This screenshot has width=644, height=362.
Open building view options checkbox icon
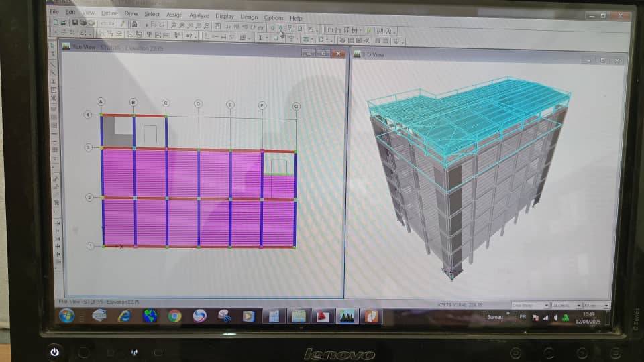pyautogui.click(x=301, y=29)
